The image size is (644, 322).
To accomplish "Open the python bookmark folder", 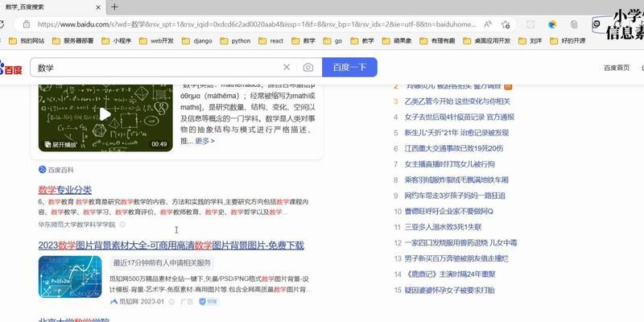I will click(x=235, y=41).
